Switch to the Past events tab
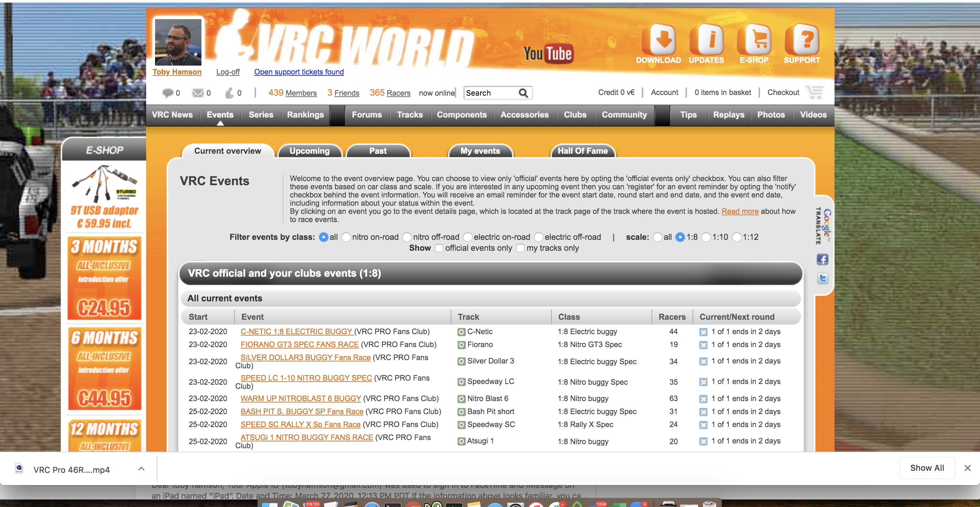The image size is (980, 507). [378, 151]
